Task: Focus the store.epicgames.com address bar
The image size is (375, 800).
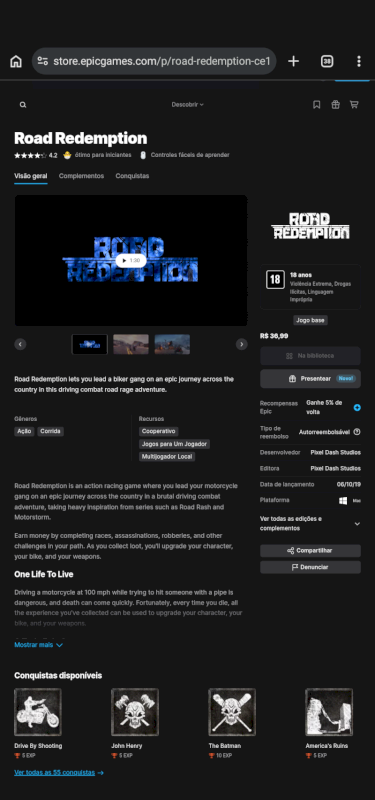Action: tap(154, 62)
